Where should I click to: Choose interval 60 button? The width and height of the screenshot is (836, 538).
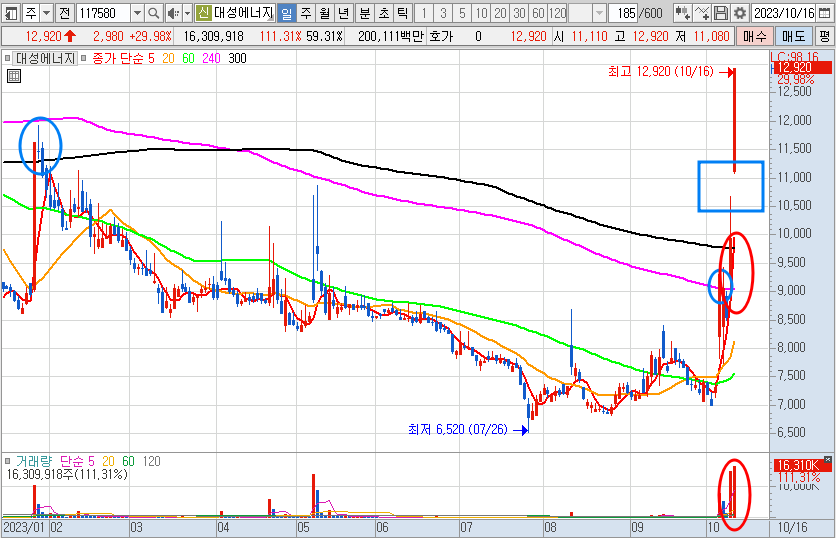tap(538, 13)
